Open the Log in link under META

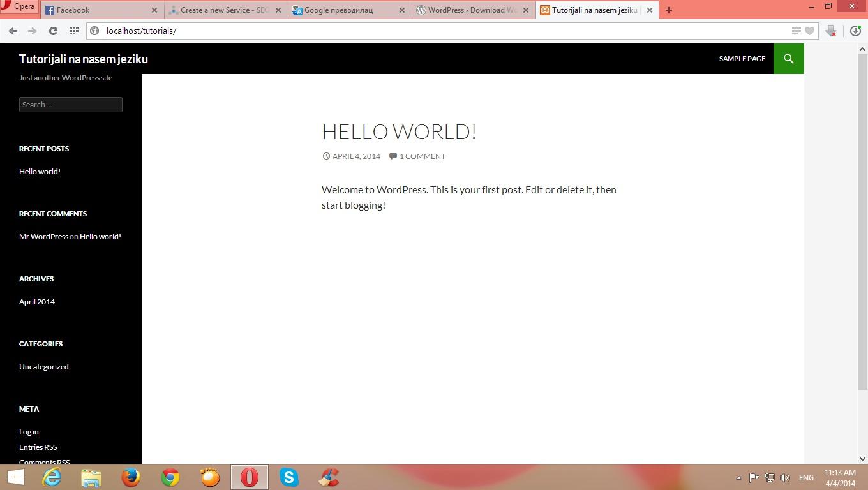click(x=28, y=431)
